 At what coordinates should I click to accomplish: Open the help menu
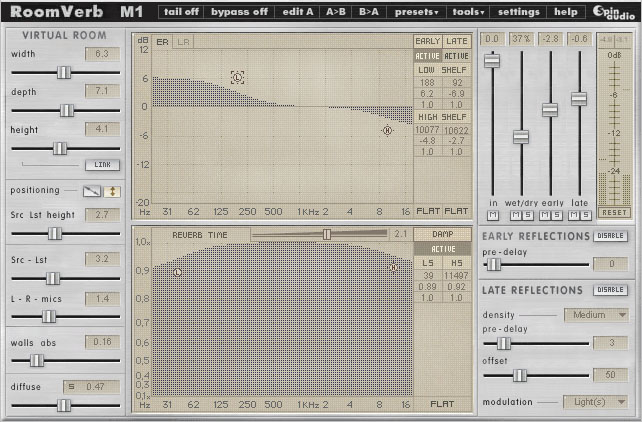tap(565, 12)
